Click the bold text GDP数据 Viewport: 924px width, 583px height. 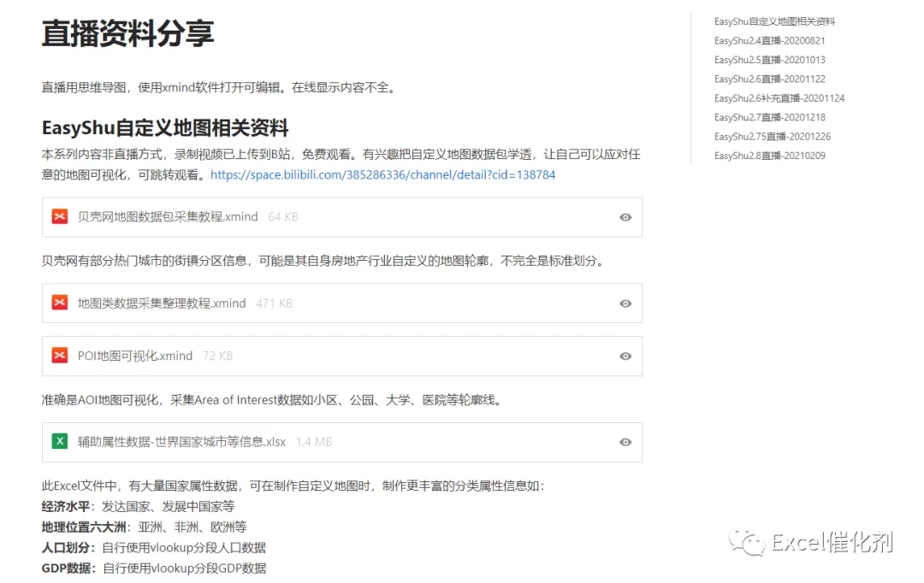tap(66, 568)
